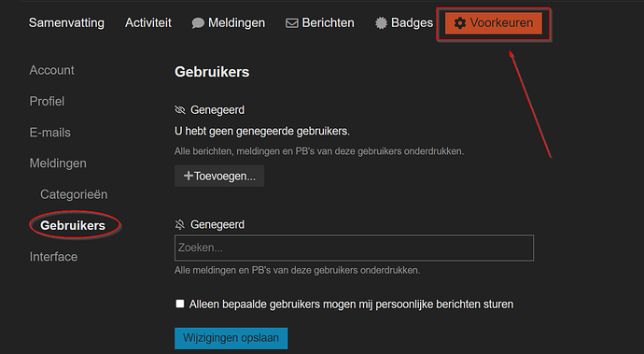Click the plus icon on Toevoegen button

(x=189, y=176)
